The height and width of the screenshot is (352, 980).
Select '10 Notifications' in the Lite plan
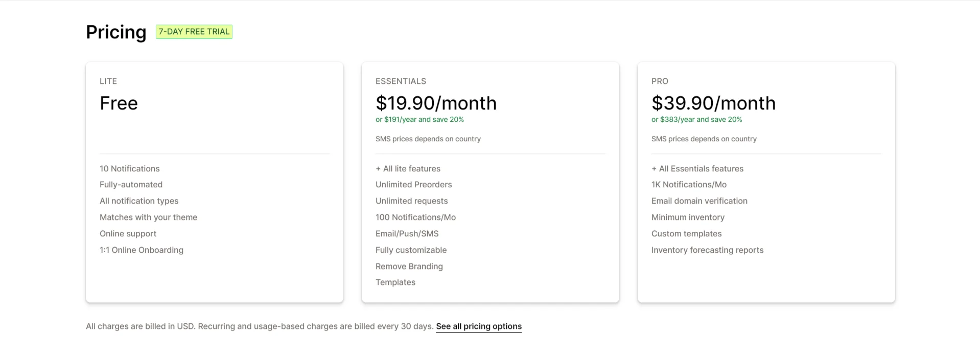coord(130,169)
